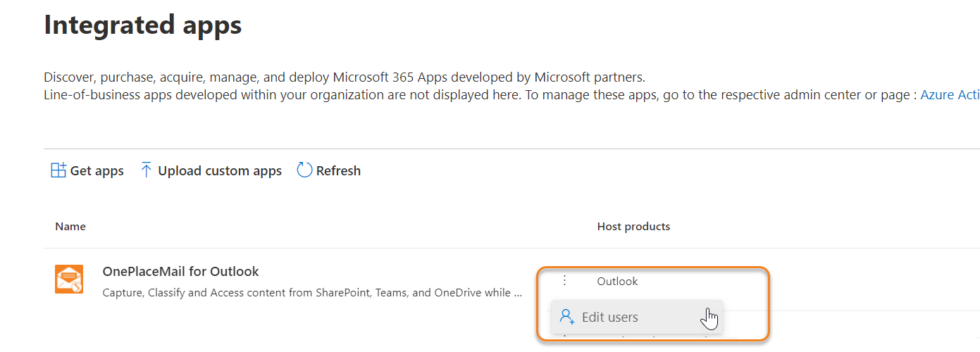Sort by the Host products column header

[633, 227]
